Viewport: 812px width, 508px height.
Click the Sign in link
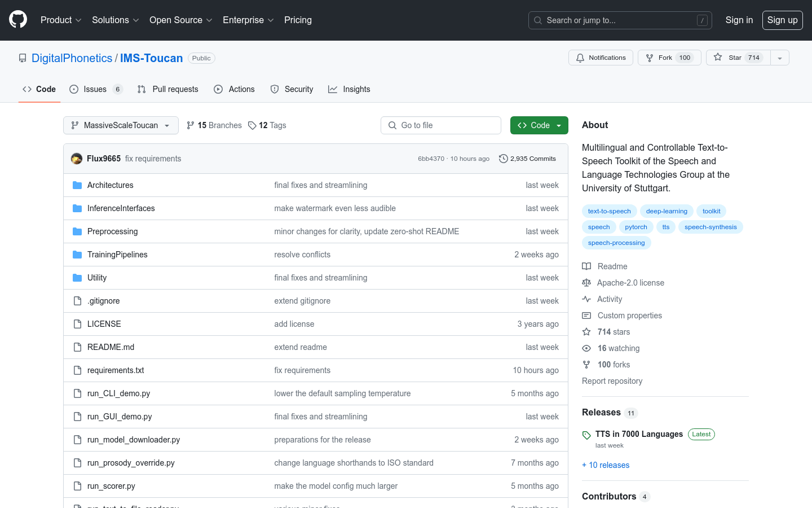coord(739,20)
